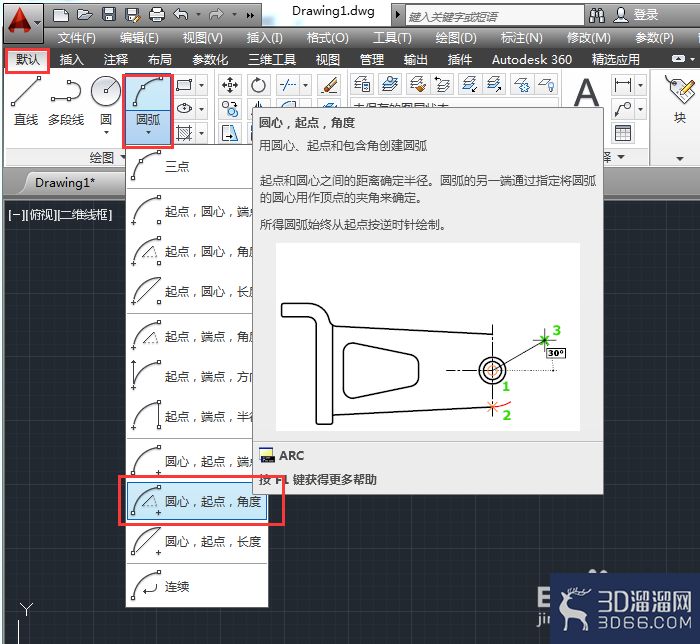The height and width of the screenshot is (644, 700).
Task: Switch to the 插入 ribbon tab
Action: point(71,59)
